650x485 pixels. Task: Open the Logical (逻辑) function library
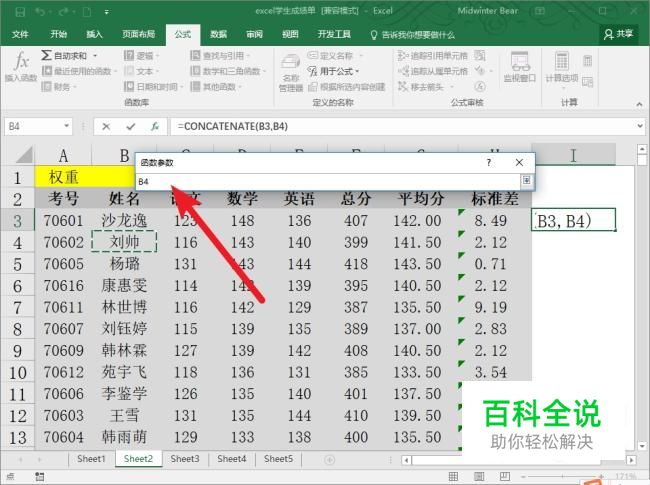coord(141,56)
